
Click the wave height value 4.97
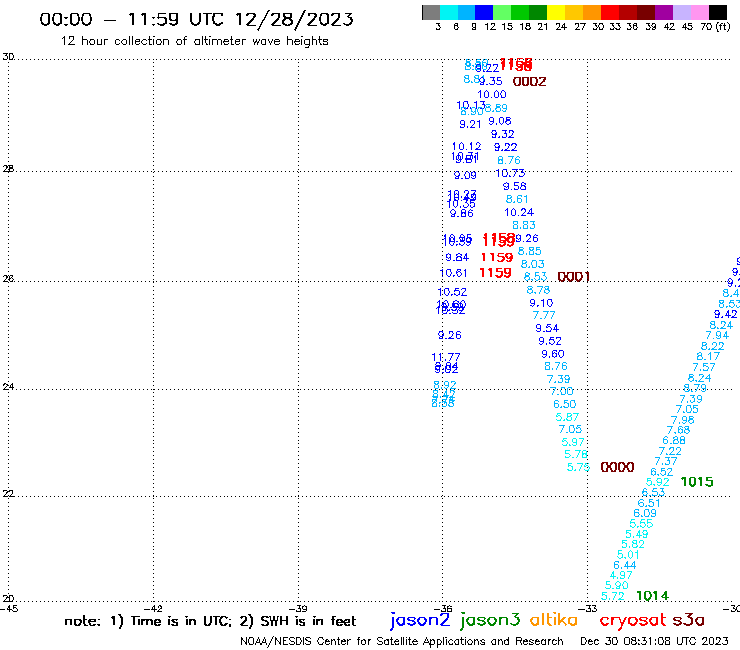(621, 575)
